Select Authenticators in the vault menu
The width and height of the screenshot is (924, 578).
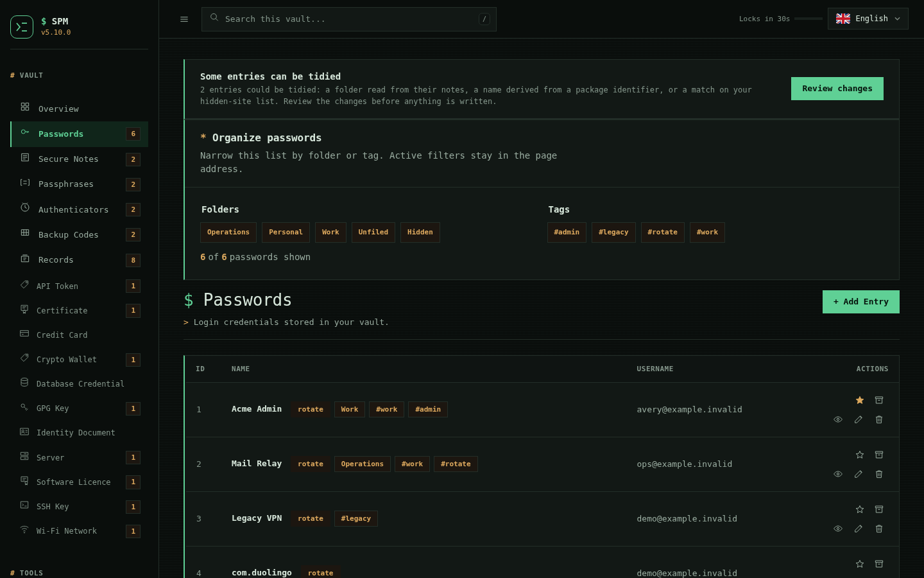click(80, 209)
